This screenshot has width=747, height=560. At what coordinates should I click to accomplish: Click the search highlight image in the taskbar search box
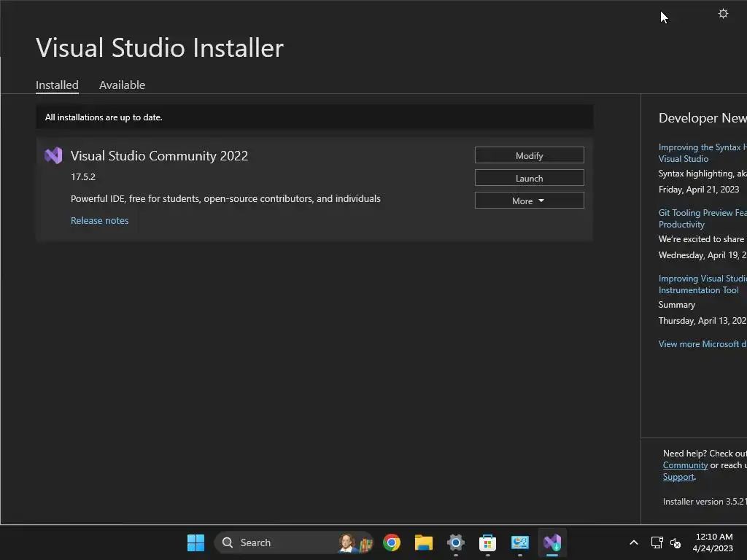coord(355,542)
